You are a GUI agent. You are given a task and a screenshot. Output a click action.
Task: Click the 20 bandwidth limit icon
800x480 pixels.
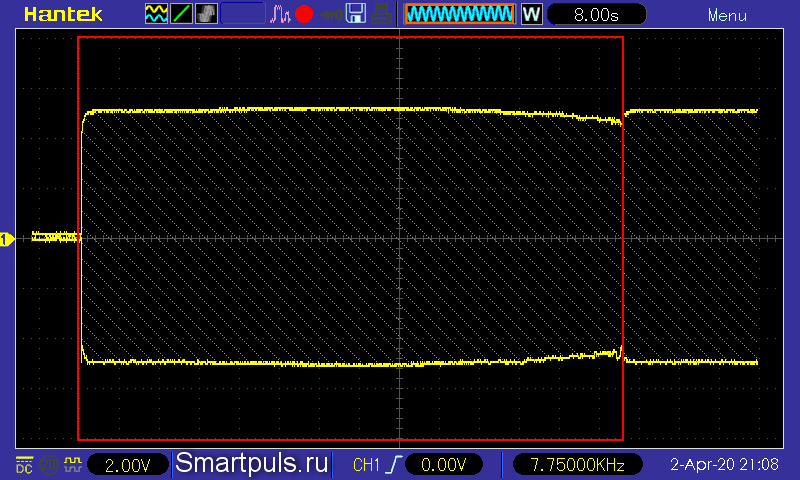pos(49,465)
